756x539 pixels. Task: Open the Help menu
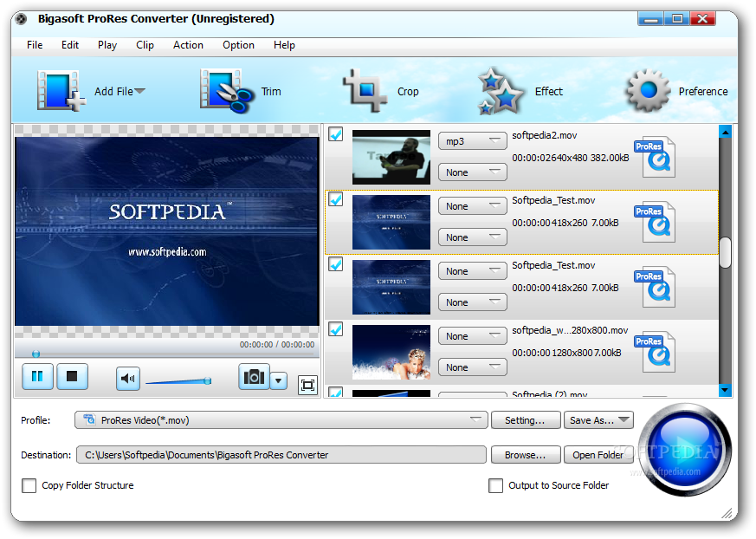pyautogui.click(x=284, y=45)
